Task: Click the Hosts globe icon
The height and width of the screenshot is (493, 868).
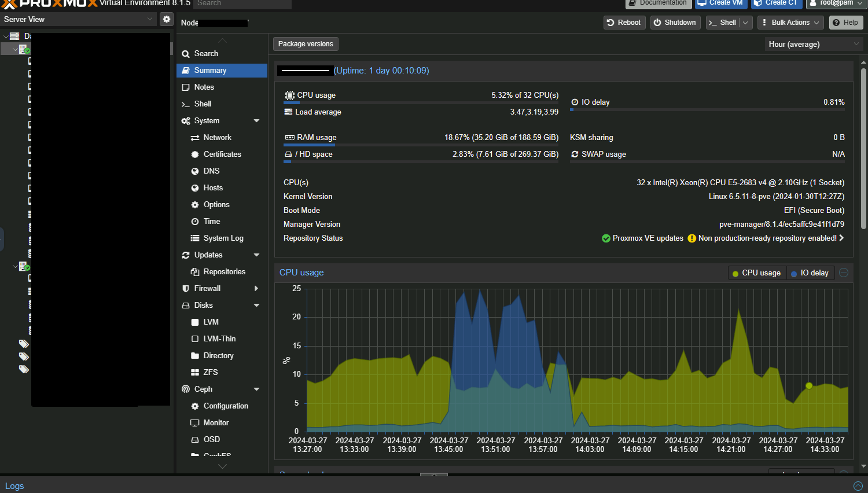Action: pyautogui.click(x=195, y=188)
